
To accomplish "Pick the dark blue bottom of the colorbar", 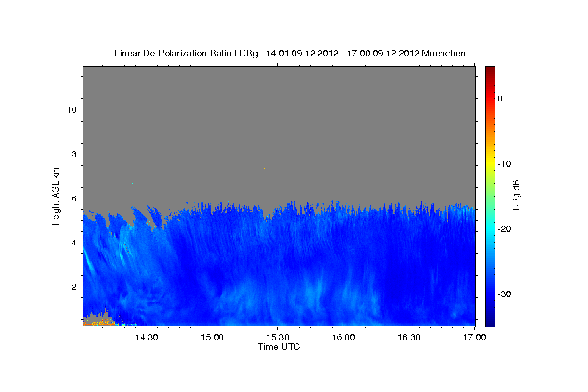I will pos(490,321).
